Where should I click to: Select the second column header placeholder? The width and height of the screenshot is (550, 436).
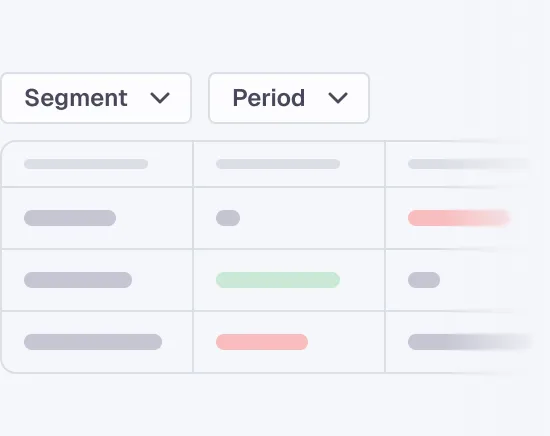coord(278,164)
